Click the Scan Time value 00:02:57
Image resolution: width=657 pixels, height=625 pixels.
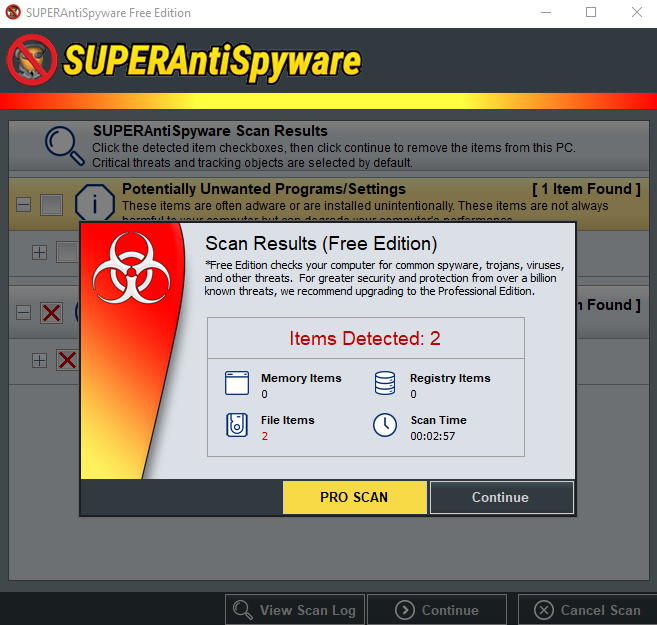[x=432, y=436]
